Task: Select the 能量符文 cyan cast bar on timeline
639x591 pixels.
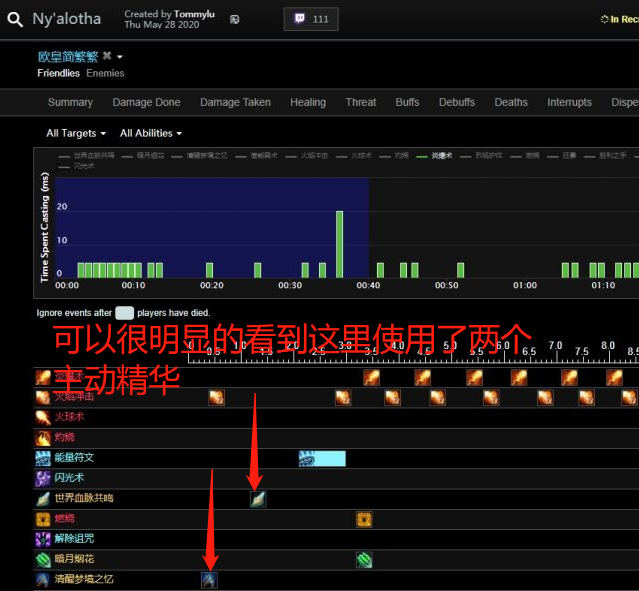Action: click(x=322, y=459)
